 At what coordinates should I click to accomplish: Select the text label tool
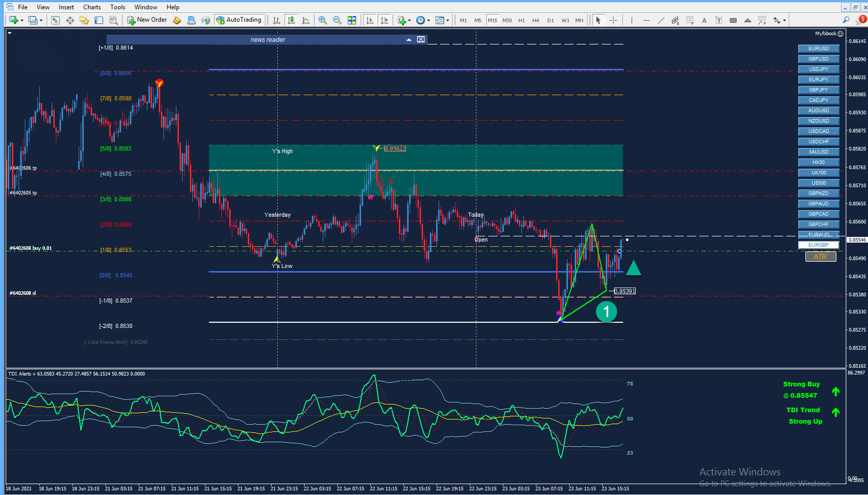coord(719,20)
